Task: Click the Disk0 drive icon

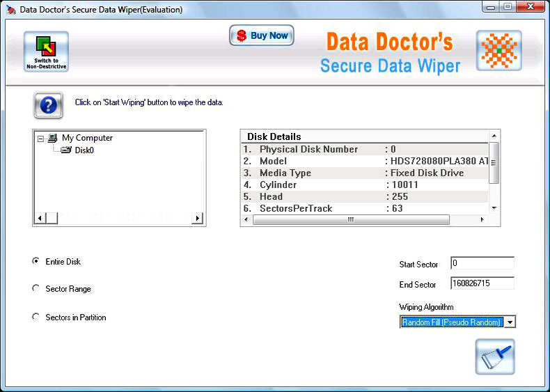Action: click(x=66, y=150)
